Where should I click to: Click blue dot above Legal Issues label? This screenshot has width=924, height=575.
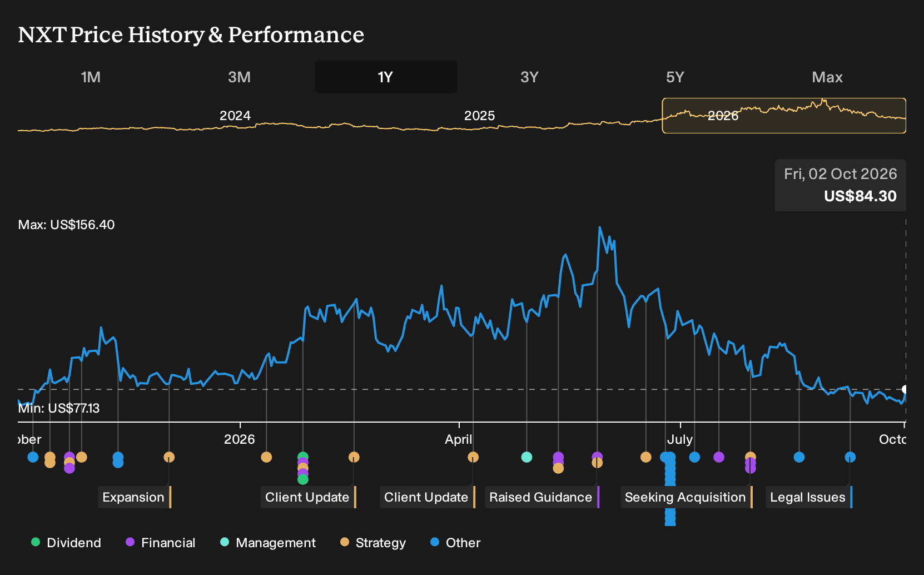[x=850, y=457]
